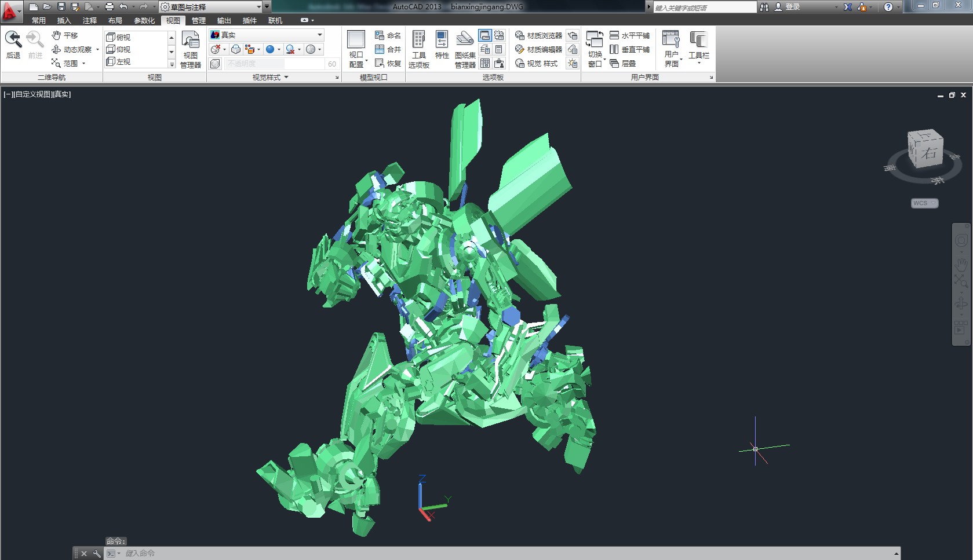
Task: Start the 动态观察 orbit tool
Action: click(x=72, y=49)
